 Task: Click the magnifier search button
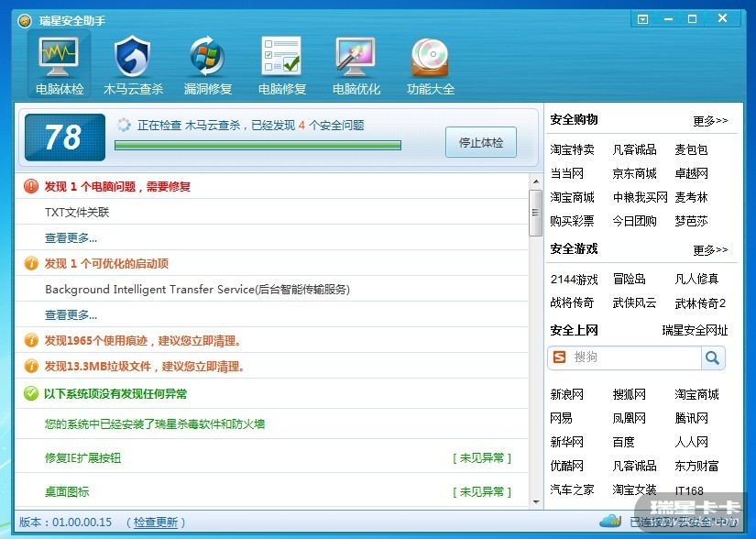click(x=712, y=357)
